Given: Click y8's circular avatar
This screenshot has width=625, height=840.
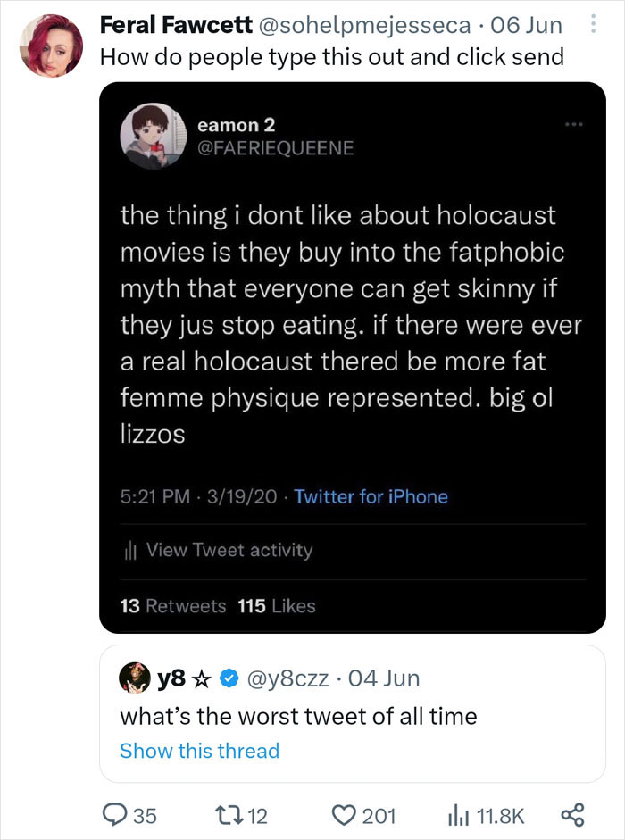Looking at the screenshot, I should click(x=134, y=678).
